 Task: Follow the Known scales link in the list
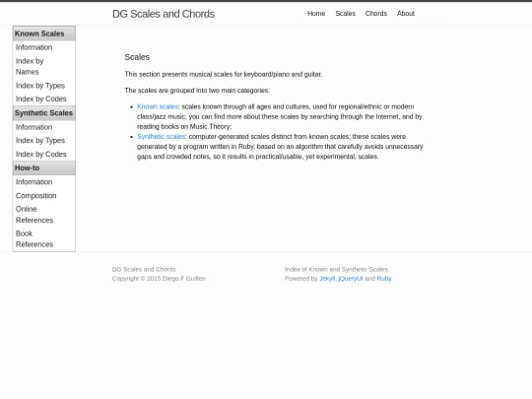tap(158, 106)
